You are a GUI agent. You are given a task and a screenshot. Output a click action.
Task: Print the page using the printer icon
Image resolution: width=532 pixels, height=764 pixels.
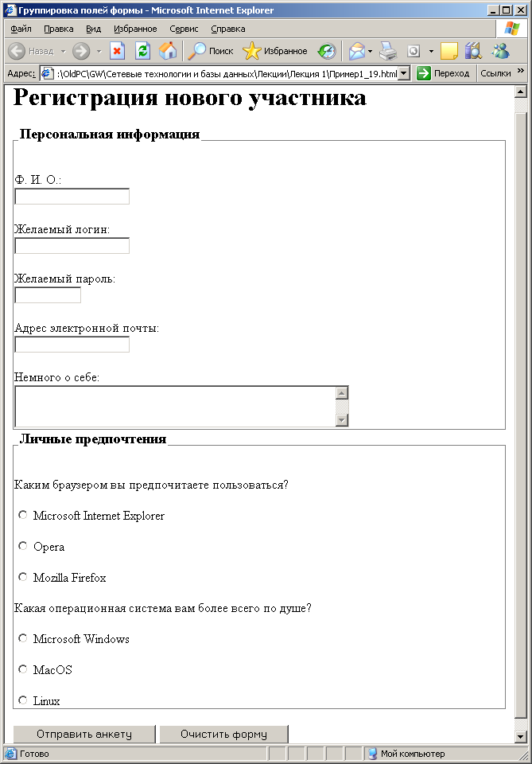(x=388, y=51)
